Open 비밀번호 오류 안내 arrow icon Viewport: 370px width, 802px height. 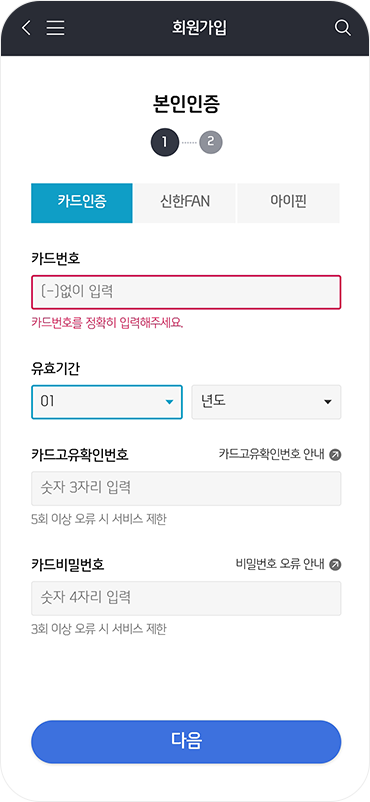point(335,564)
